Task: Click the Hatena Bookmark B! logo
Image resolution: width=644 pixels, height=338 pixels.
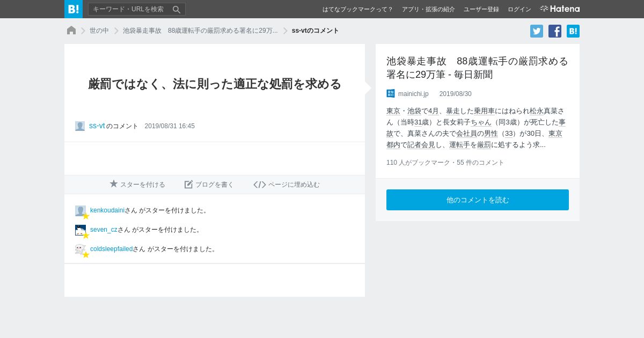Action: tap(74, 9)
